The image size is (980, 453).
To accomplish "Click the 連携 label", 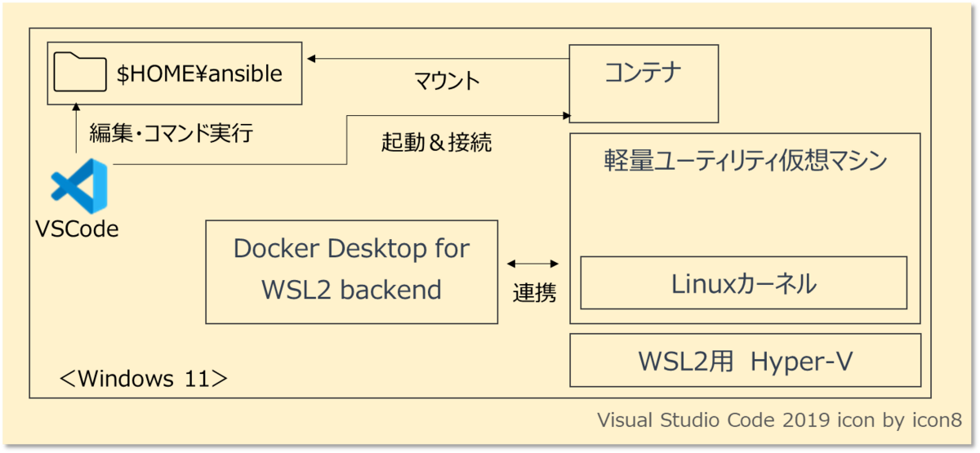I will point(534,293).
